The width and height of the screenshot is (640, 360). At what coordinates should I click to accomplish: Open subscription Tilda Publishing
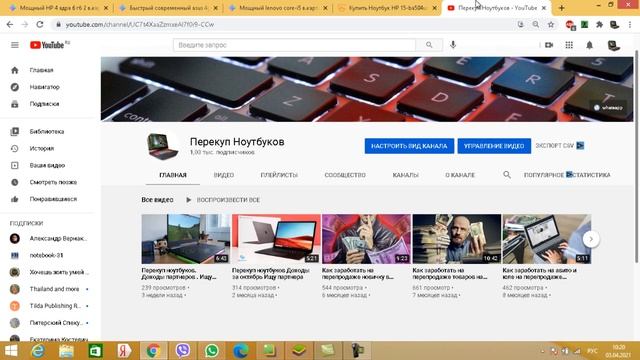[x=48, y=306]
